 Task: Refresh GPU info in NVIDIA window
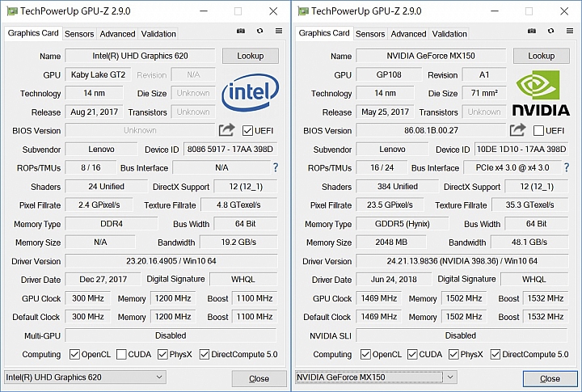[x=550, y=31]
